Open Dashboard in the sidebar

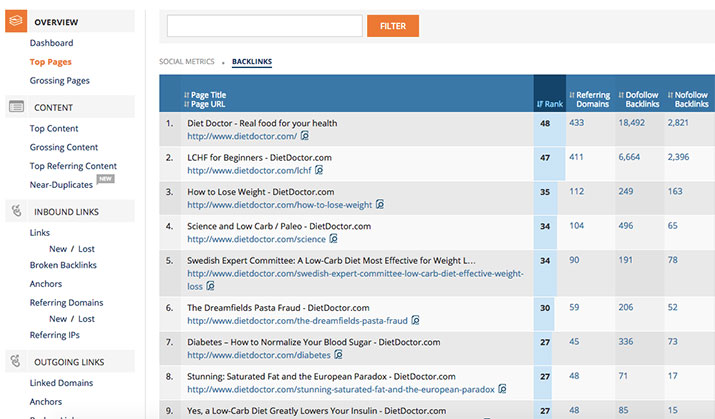coord(52,43)
